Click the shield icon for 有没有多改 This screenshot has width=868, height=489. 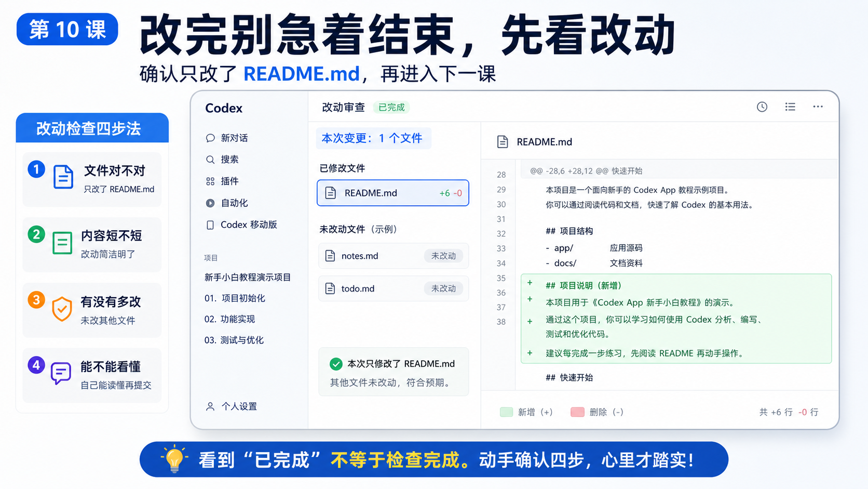(x=62, y=309)
